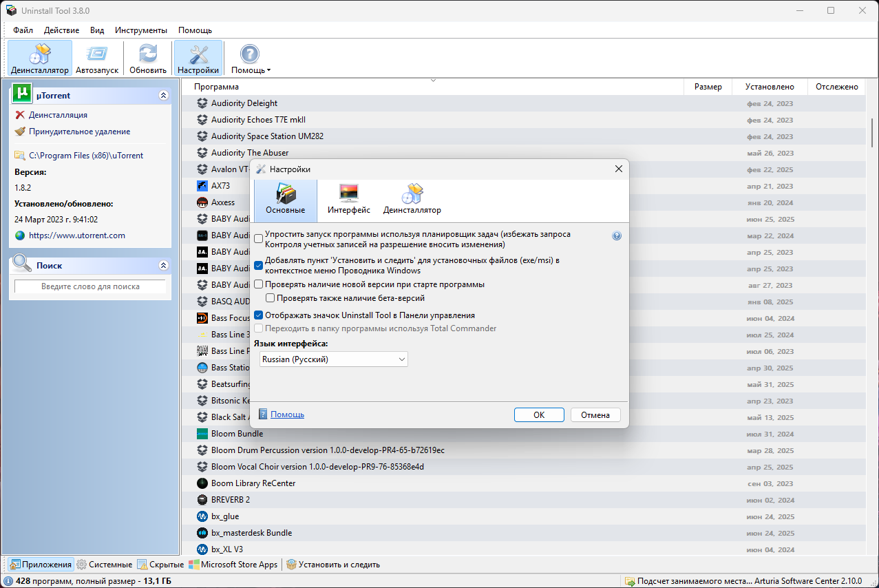Open the Автозапуск toolbar icon
This screenshot has width=879, height=588.
97,58
